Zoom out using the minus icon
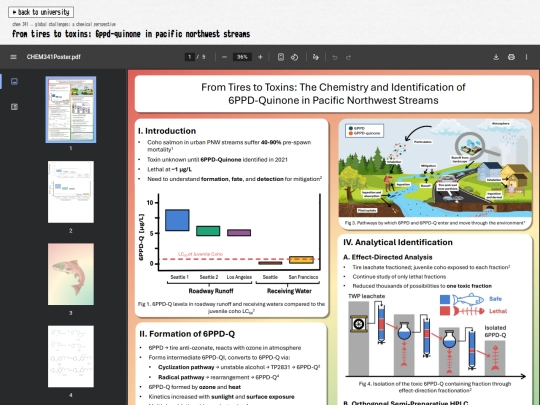 point(224,57)
